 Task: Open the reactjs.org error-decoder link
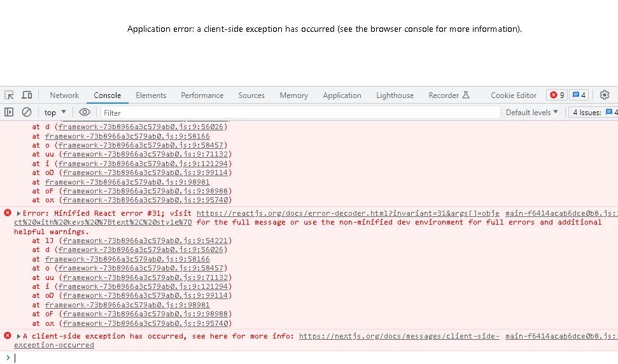click(x=348, y=213)
